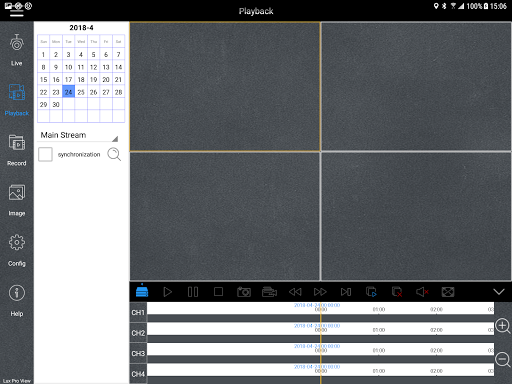The width and height of the screenshot is (512, 384).
Task: Open the Help section
Action: 17,301
